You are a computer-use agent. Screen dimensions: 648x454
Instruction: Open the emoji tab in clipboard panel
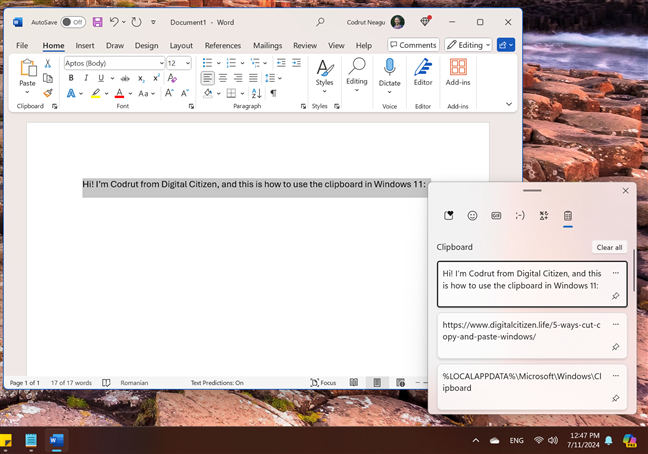[x=472, y=216]
